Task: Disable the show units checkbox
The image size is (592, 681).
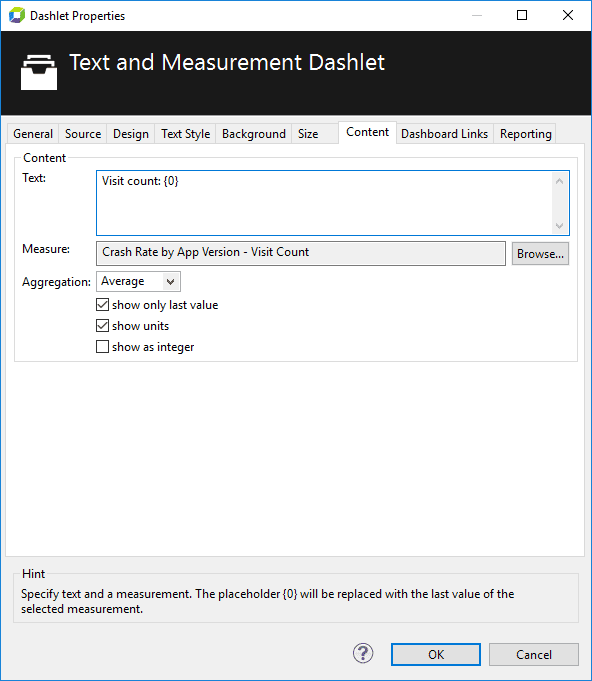Action: pyautogui.click(x=103, y=325)
